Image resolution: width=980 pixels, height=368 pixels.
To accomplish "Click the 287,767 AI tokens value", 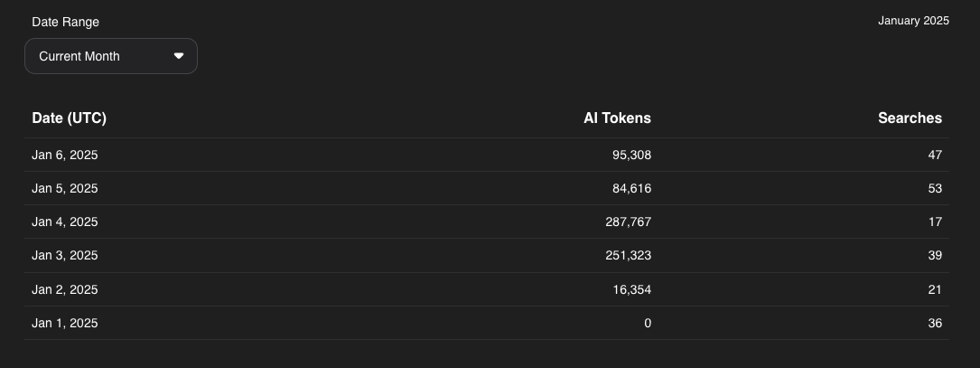I will click(x=628, y=222).
